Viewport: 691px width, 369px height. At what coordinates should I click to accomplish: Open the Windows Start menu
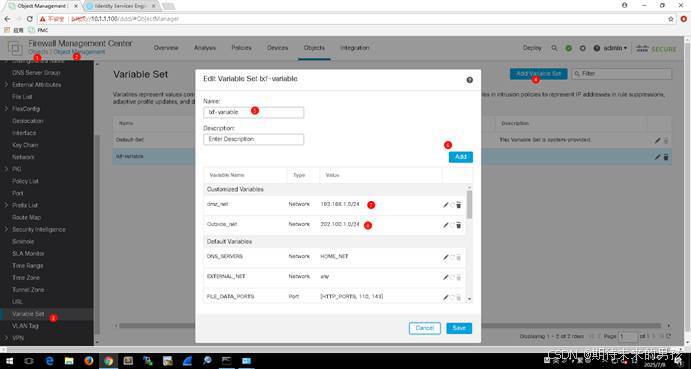click(x=10, y=361)
